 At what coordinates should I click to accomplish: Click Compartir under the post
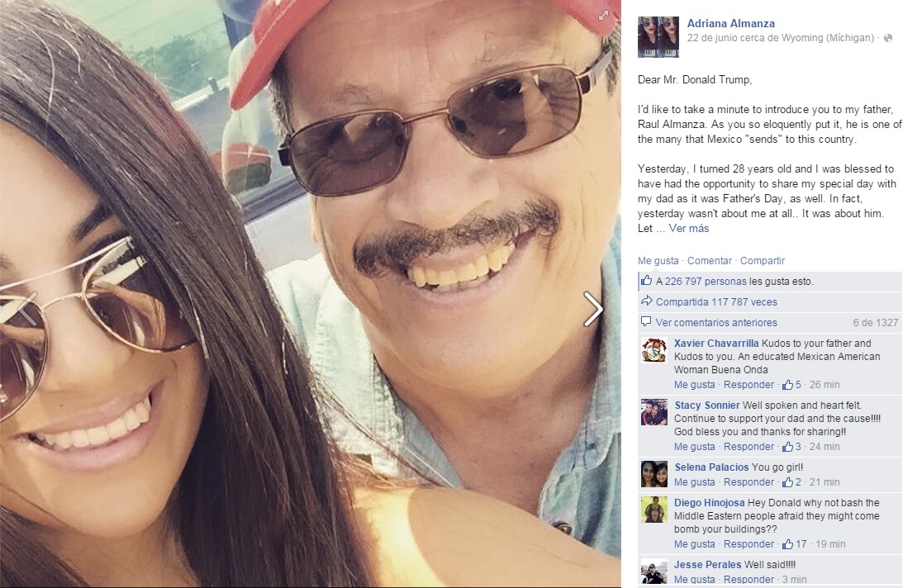tap(763, 260)
